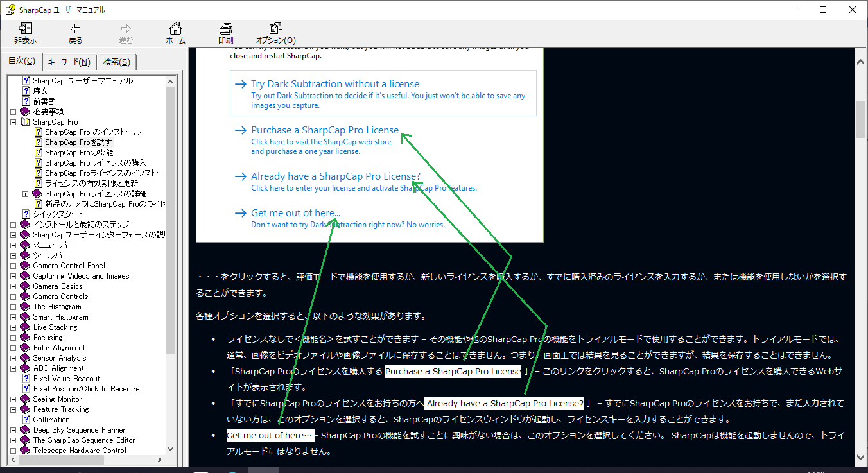868x473 pixels.
Task: Switch to the 目次(C) tab
Action: 22,62
